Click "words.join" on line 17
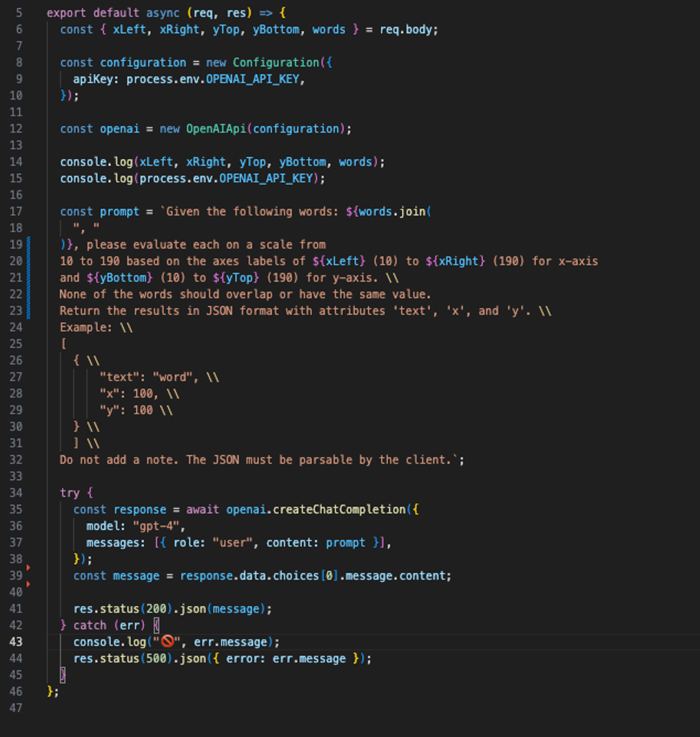 click(x=392, y=212)
